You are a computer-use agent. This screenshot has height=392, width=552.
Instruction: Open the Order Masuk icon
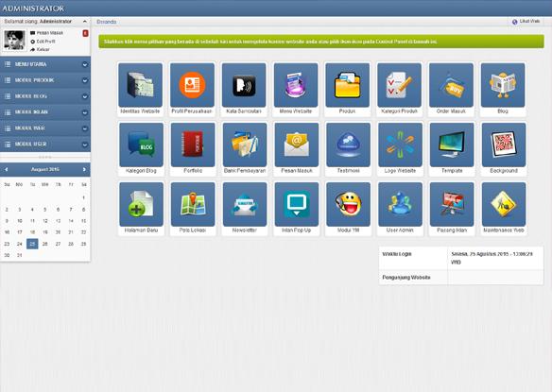pyautogui.click(x=451, y=85)
